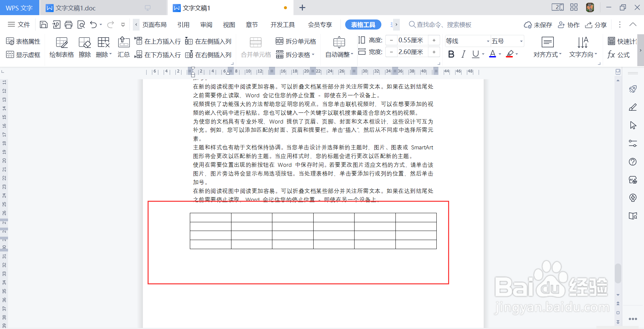Split cells with 拆分单元格
Viewport: 644px width, 329px height.
[295, 41]
